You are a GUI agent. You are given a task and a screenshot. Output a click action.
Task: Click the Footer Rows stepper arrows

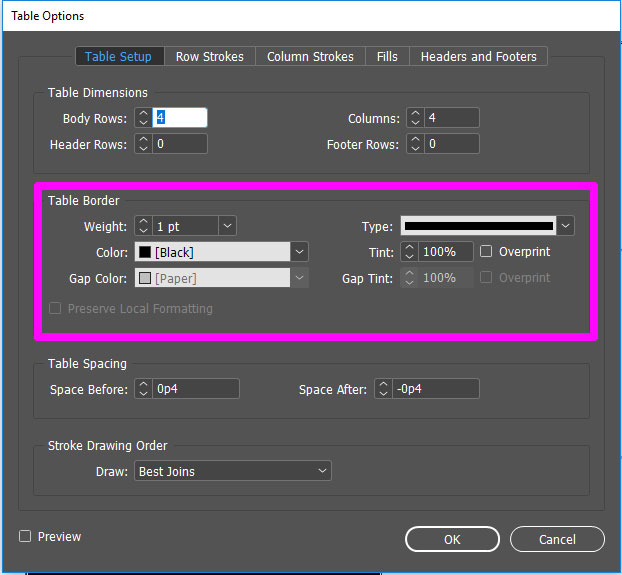pos(414,144)
